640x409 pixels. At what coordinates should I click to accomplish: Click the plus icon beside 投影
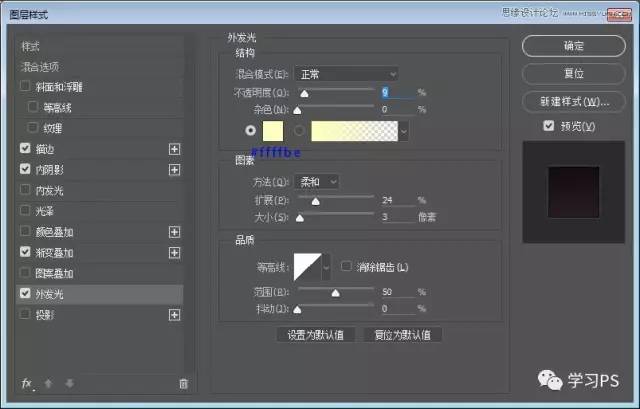pyautogui.click(x=174, y=315)
